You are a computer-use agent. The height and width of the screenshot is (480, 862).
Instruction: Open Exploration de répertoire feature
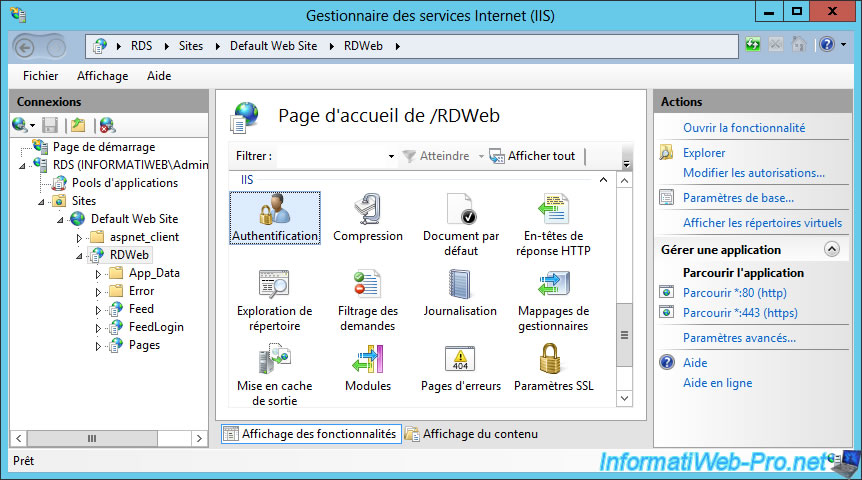tap(274, 300)
